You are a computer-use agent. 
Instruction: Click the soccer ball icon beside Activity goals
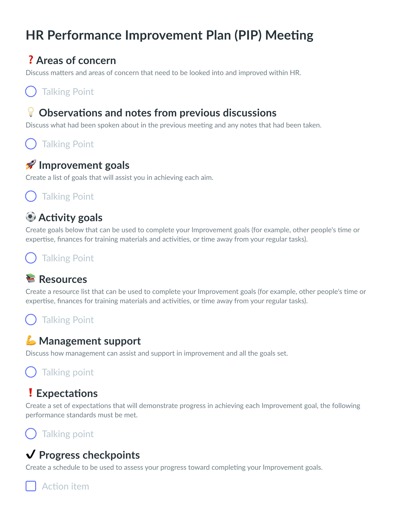pyautogui.click(x=31, y=217)
